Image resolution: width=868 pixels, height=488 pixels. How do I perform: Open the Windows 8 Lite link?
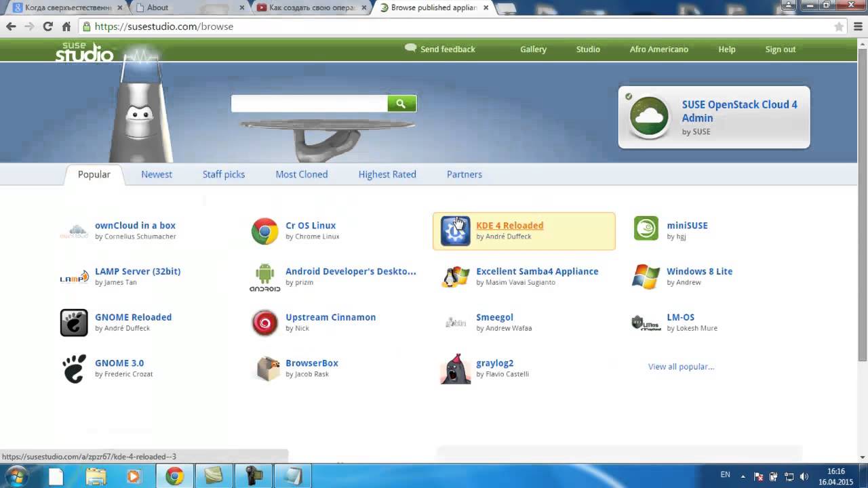coord(699,271)
